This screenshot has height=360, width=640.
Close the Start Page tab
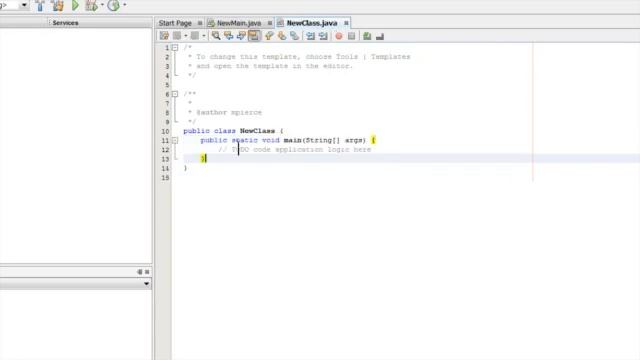pos(200,23)
